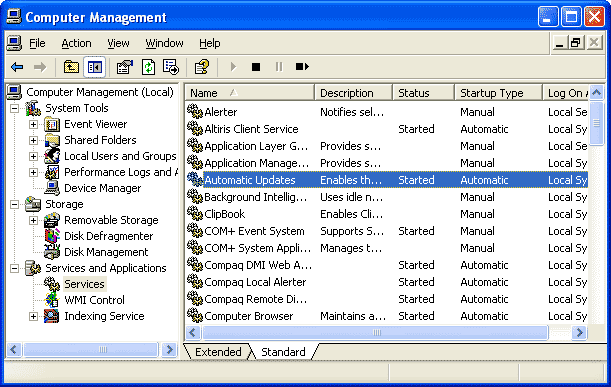The width and height of the screenshot is (611, 387).
Task: Sort by the Status column header
Action: [x=424, y=93]
